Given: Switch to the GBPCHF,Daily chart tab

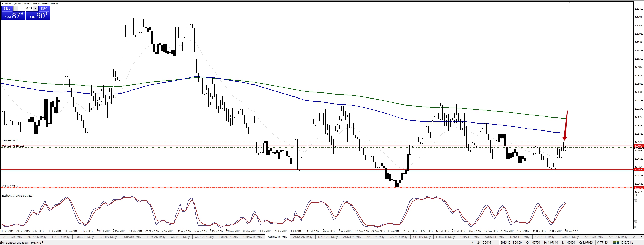Looking at the screenshot, I should (470, 237).
